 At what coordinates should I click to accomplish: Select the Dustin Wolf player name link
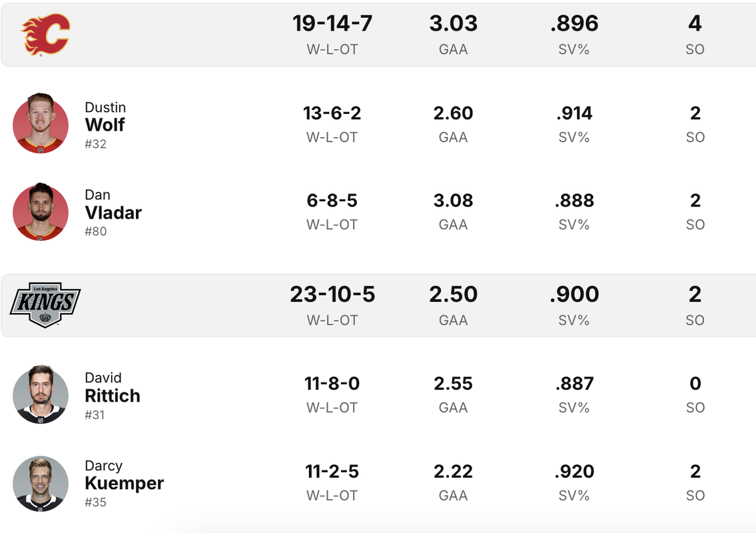pos(105,117)
